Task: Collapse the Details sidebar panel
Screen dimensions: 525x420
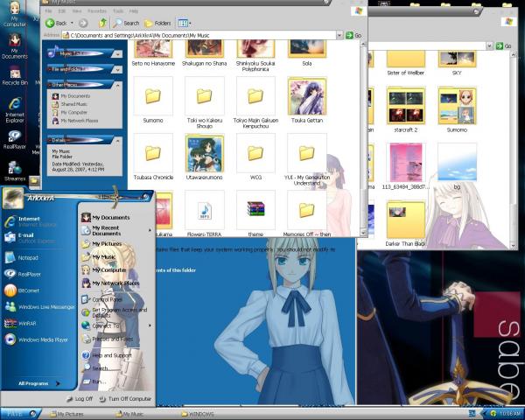Action: pyautogui.click(x=117, y=140)
